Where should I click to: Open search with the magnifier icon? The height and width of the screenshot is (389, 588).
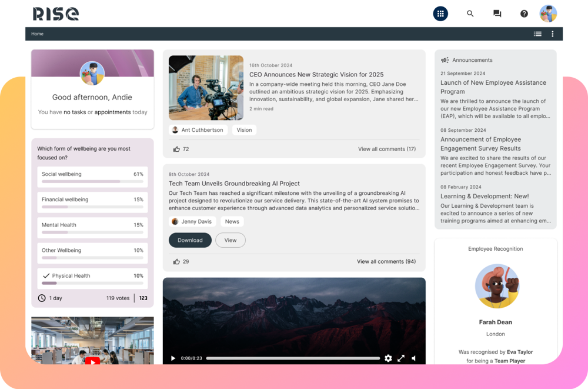click(x=470, y=14)
